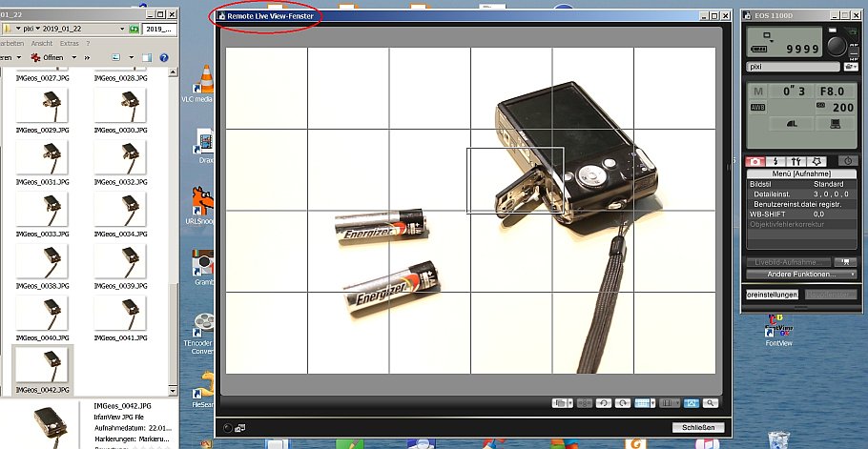Click the blue help icon in file browser

point(164,57)
